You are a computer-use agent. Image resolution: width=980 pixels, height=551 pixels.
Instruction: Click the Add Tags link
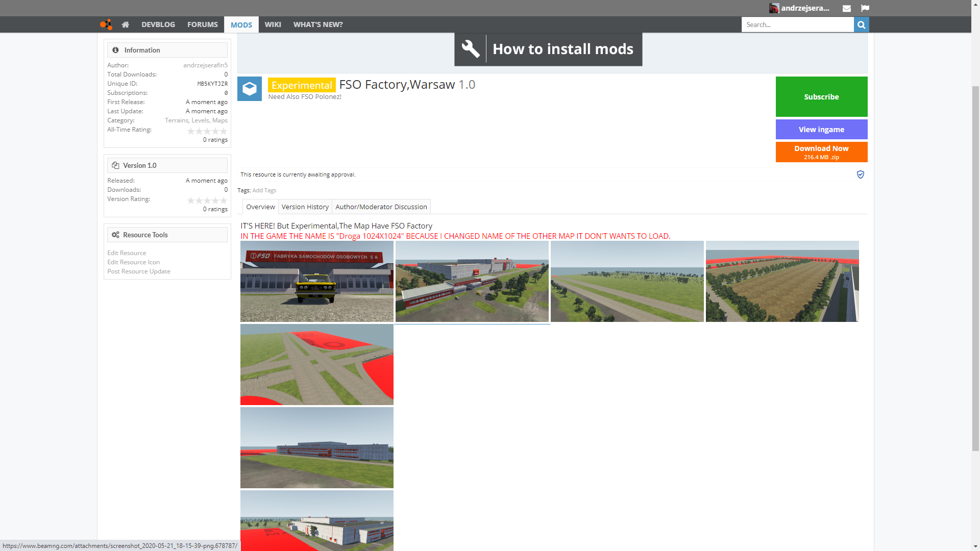pyautogui.click(x=264, y=190)
